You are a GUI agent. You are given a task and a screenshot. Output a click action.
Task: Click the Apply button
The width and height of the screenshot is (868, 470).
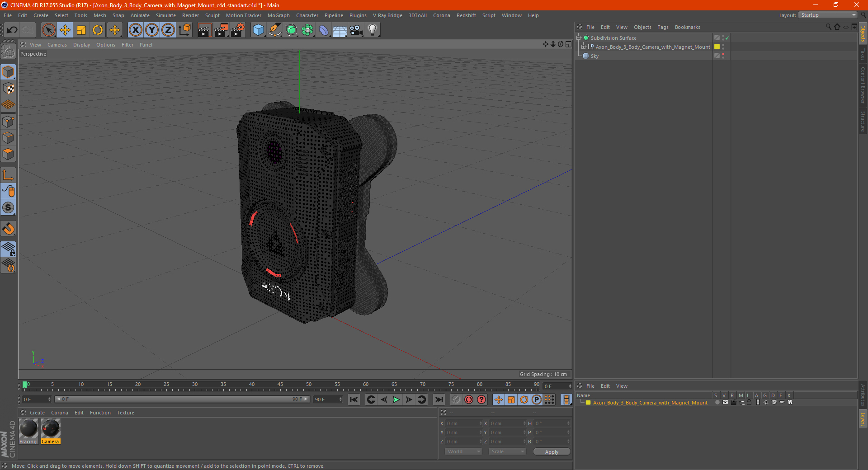[552, 451]
